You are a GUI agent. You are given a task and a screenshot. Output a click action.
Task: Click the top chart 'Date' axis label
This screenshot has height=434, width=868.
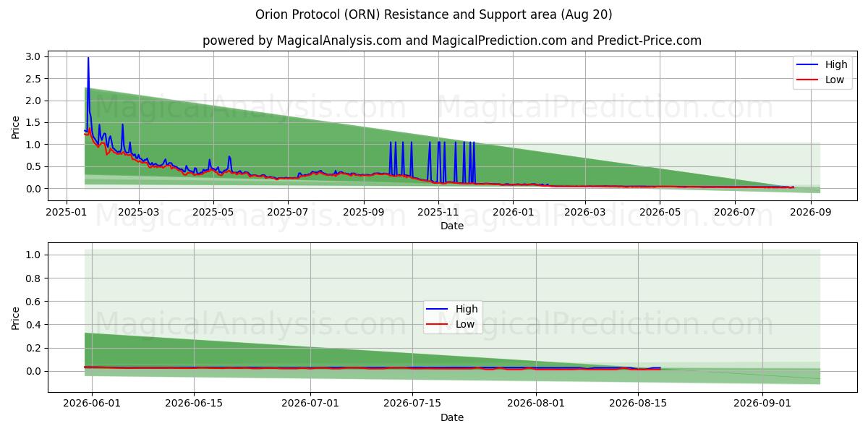[452, 226]
